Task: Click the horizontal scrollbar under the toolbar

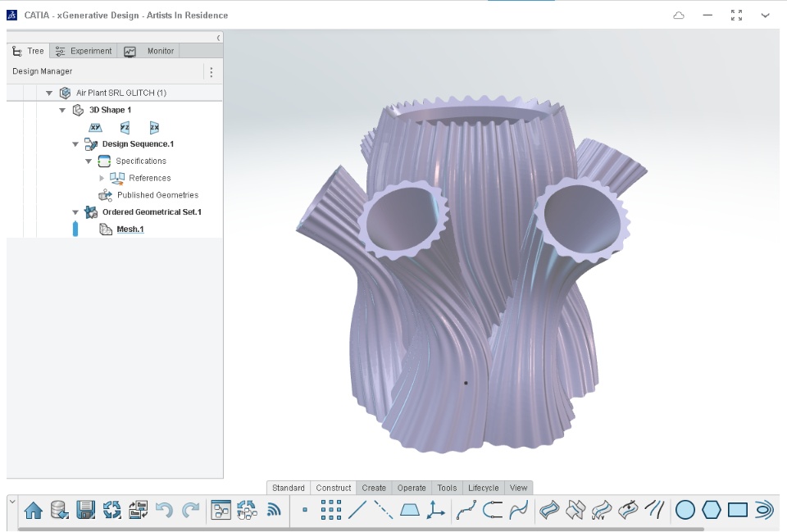Action: pos(361,529)
